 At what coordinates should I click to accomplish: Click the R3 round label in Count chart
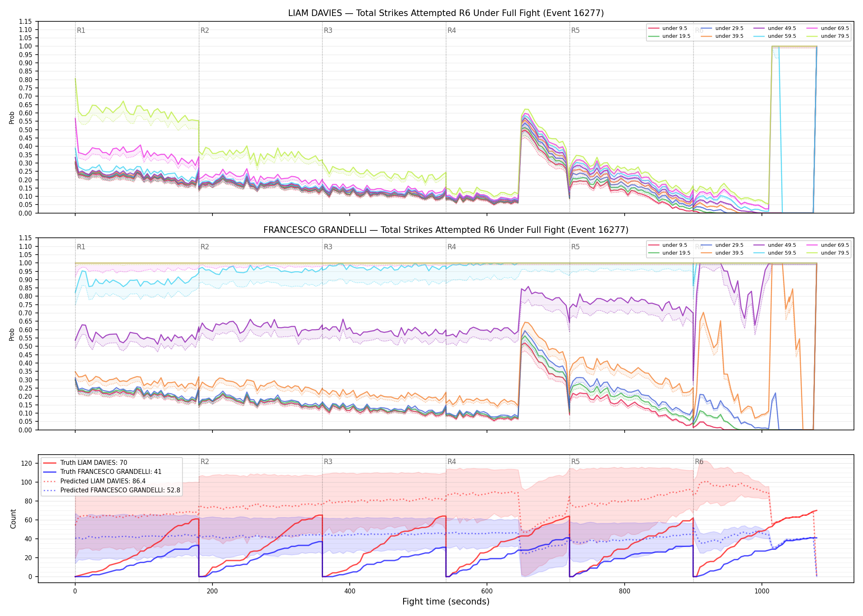(328, 462)
